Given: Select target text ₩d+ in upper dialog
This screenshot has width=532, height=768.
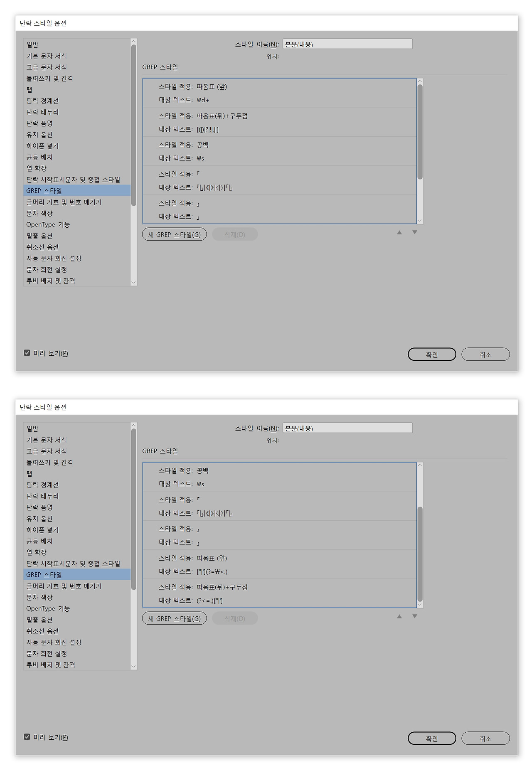Looking at the screenshot, I should 203,100.
